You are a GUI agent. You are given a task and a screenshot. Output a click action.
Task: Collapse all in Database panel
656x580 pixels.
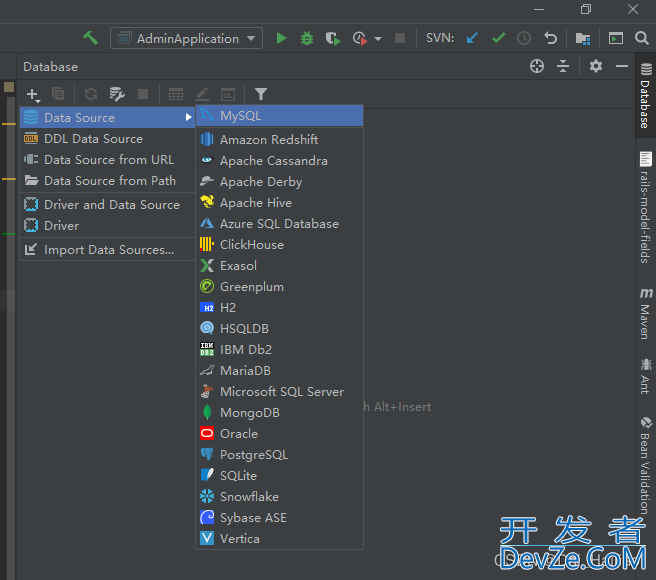(563, 66)
